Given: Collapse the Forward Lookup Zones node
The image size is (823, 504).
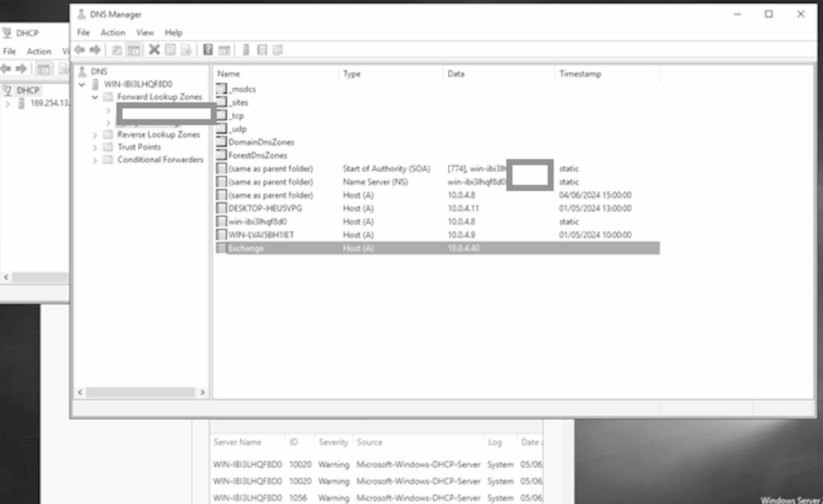Looking at the screenshot, I should [95, 97].
